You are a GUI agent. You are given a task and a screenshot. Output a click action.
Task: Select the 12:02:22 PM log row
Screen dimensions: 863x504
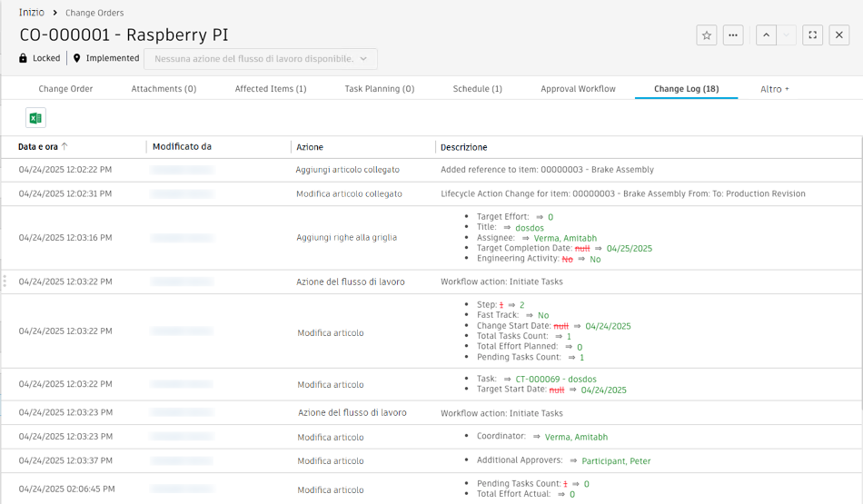(431, 170)
